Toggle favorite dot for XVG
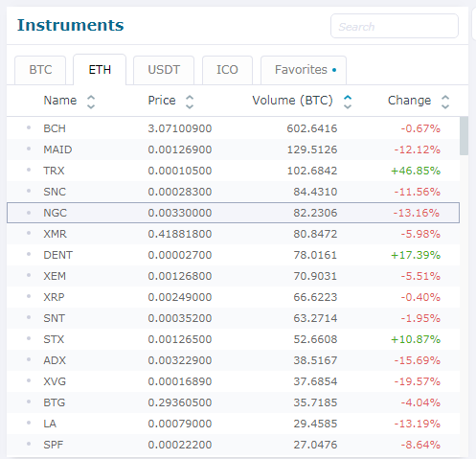 29,380
